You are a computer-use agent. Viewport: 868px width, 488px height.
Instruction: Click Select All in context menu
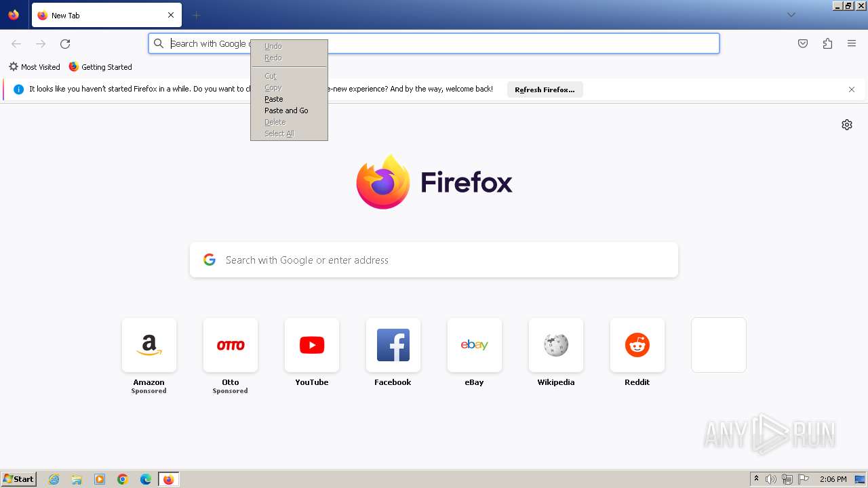pos(289,134)
